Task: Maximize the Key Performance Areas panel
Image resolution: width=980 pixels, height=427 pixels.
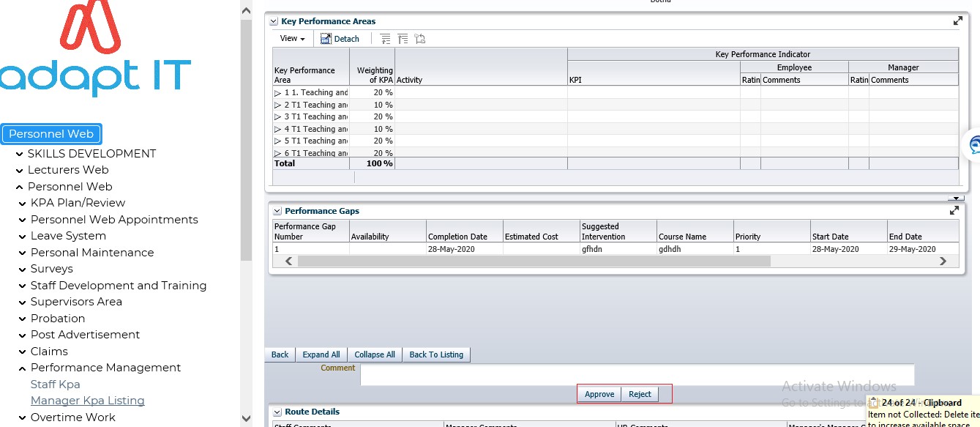Action: click(957, 21)
